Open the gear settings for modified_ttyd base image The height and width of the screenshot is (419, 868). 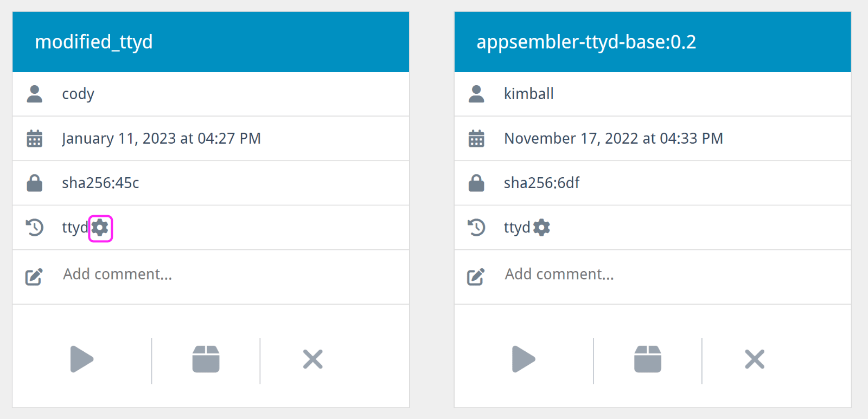click(100, 228)
